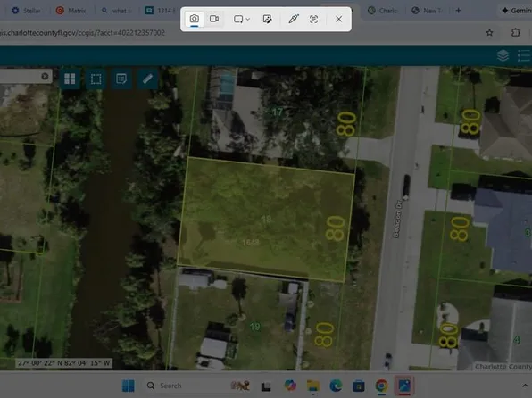Select the screenshot camera mode
Viewport: 532px width, 398px height.
[195, 19]
